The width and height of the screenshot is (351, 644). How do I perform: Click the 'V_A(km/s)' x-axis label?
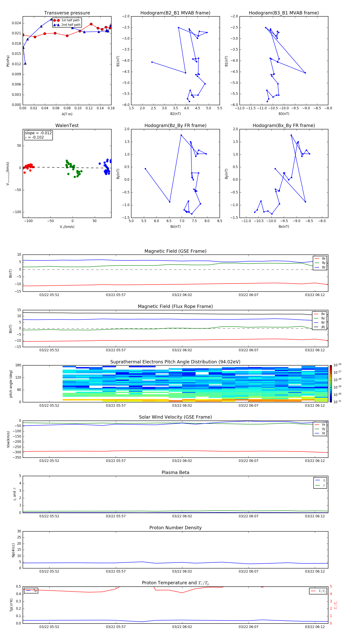tap(67, 227)
